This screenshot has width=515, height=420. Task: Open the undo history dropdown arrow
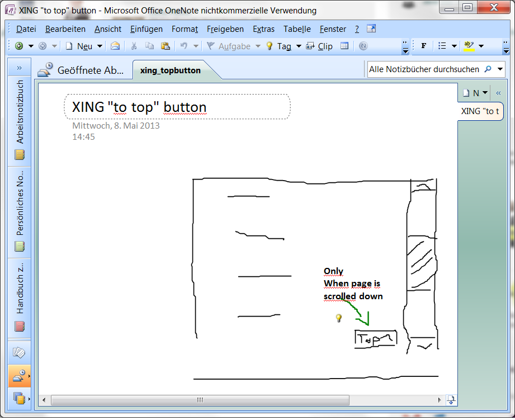[x=196, y=46]
